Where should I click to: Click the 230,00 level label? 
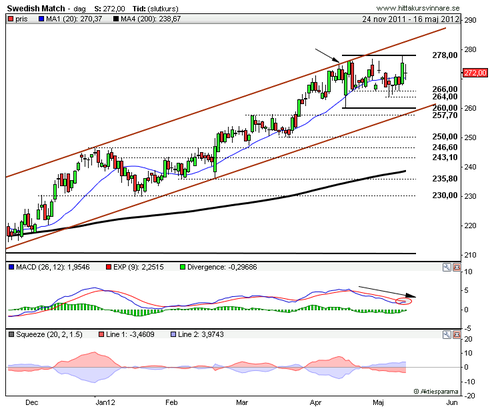click(x=445, y=195)
